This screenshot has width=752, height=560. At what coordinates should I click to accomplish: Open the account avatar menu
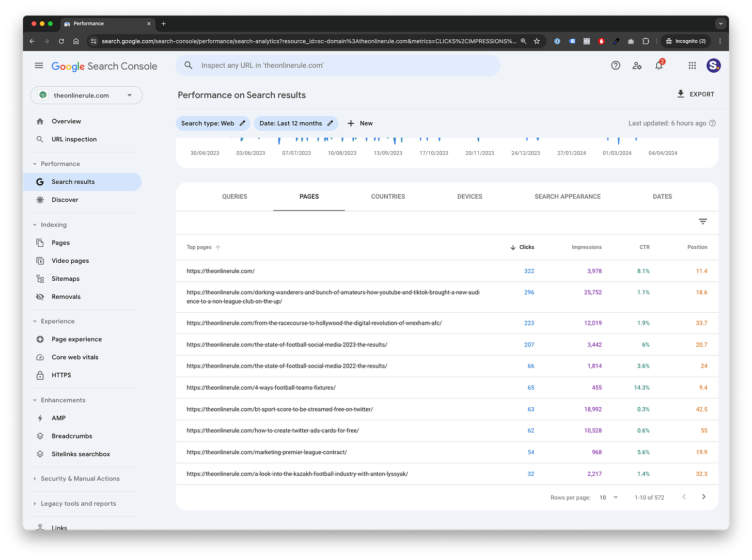pos(714,66)
